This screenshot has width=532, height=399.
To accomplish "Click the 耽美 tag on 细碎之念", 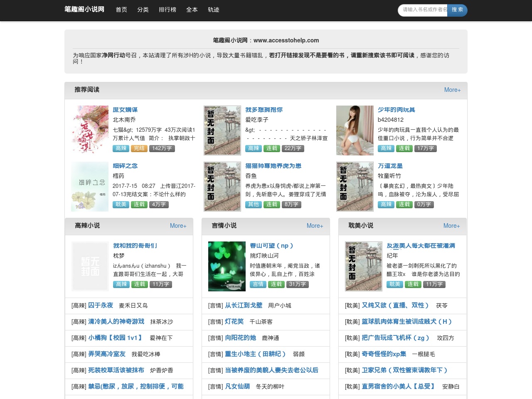I will tap(121, 204).
